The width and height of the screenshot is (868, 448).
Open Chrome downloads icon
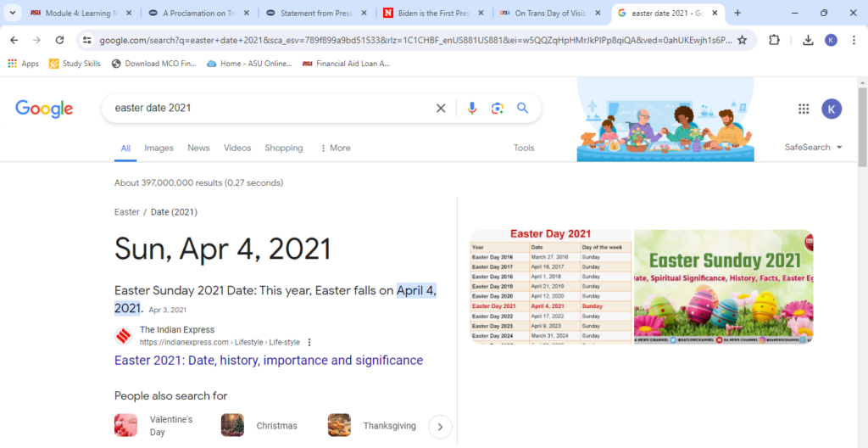pos(808,40)
